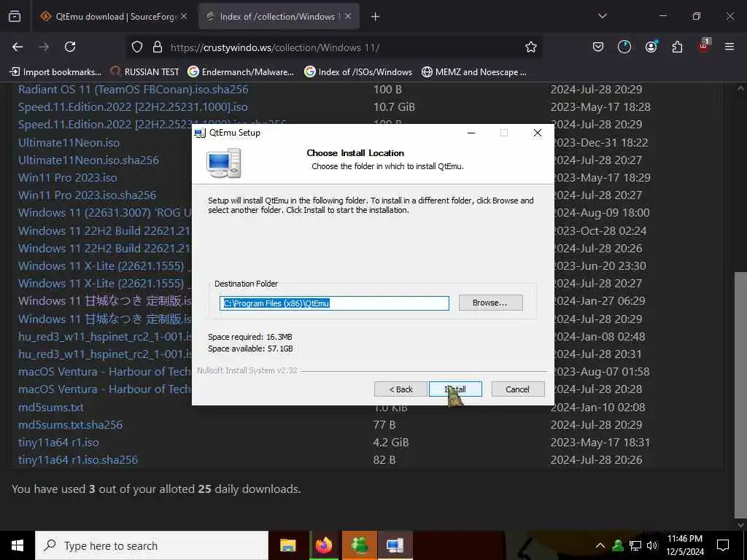Click the Destination Folder path field

[334, 303]
